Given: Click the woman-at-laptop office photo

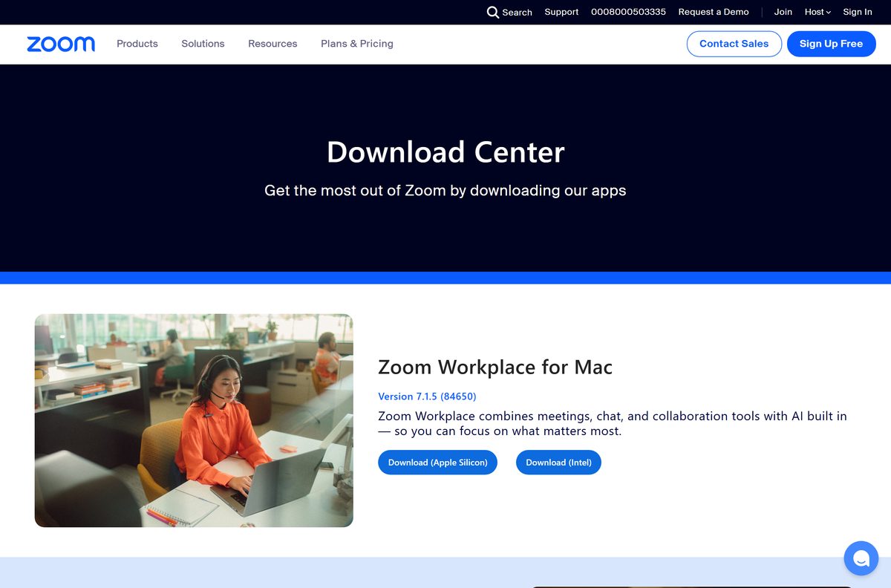Looking at the screenshot, I should click(x=194, y=421).
